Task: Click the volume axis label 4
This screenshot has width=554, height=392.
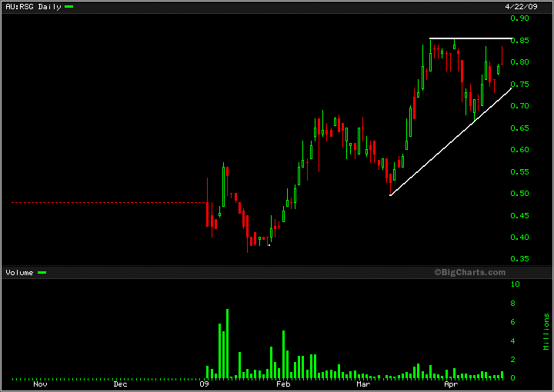Action: 513,341
